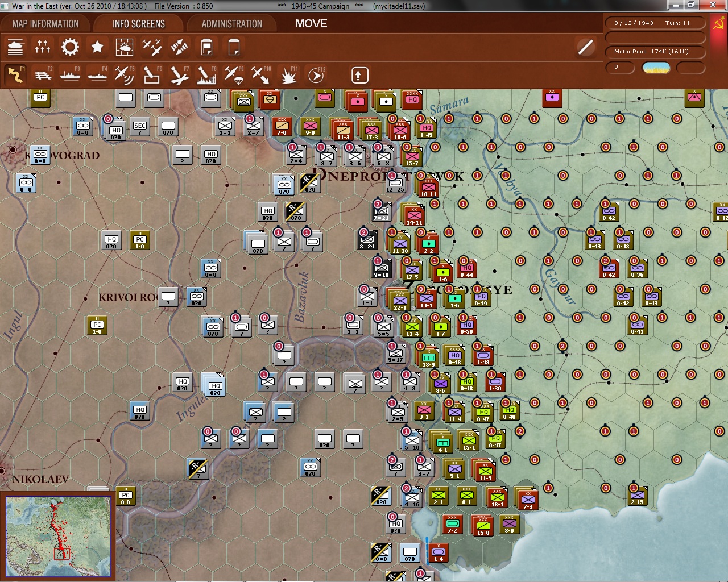Select Bomb unit mode F6
Image resolution: width=728 pixels, height=582 pixels.
point(152,75)
